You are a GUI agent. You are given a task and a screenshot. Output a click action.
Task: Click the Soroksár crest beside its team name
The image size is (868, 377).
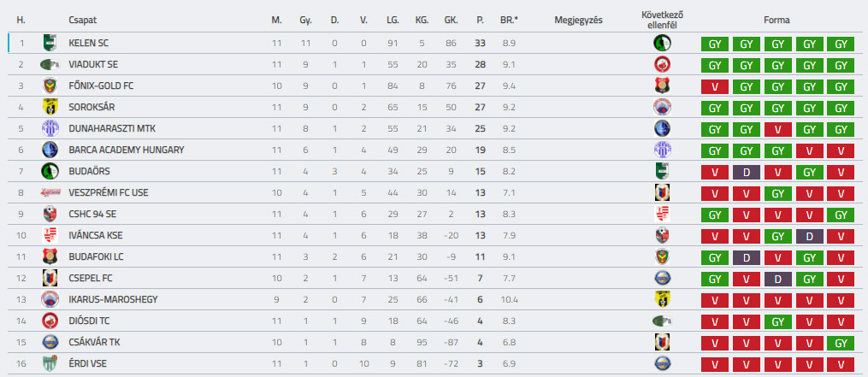coord(50,107)
